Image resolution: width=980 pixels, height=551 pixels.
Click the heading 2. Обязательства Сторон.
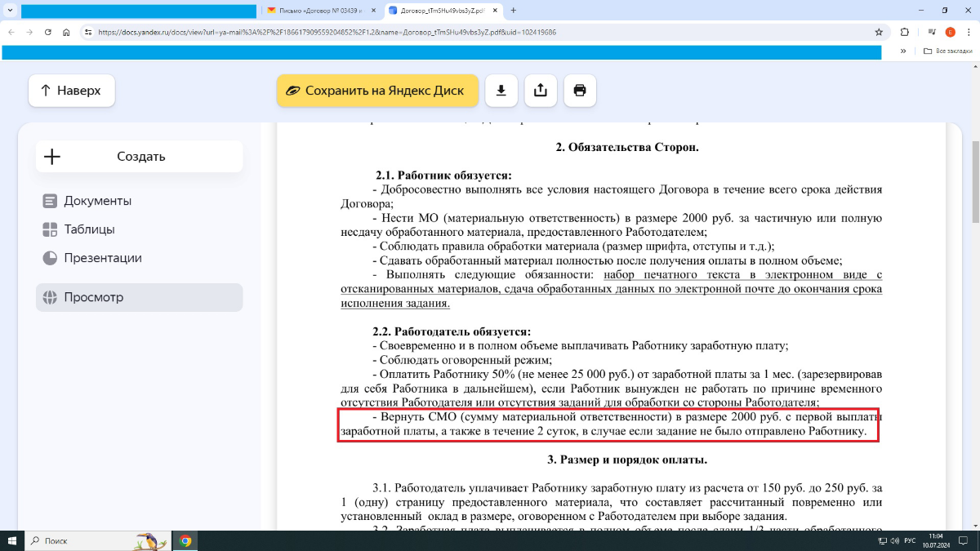(627, 148)
